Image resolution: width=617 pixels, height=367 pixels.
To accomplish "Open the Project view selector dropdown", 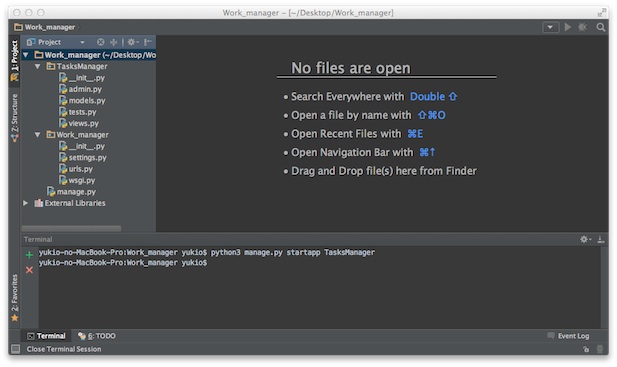I will coord(82,42).
